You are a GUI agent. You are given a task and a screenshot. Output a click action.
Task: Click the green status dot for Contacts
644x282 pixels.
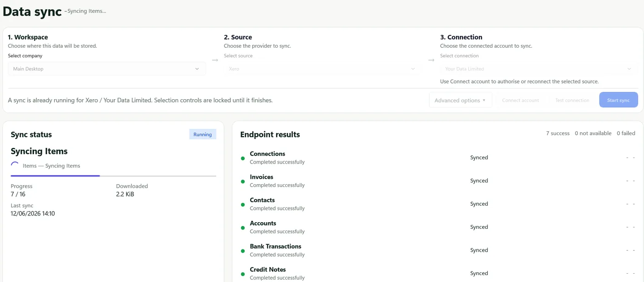click(243, 205)
